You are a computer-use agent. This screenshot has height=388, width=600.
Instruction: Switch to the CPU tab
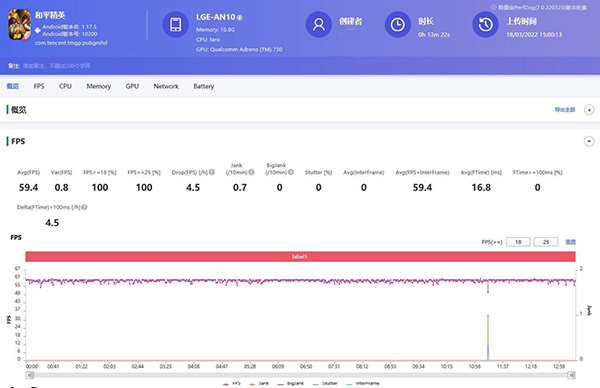pyautogui.click(x=65, y=86)
